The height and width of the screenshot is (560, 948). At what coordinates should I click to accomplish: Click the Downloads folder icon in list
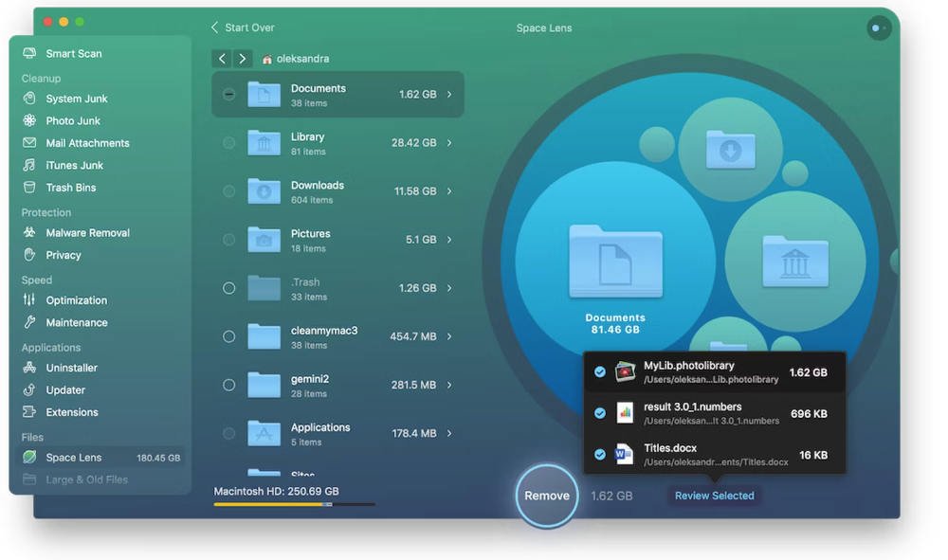(264, 190)
